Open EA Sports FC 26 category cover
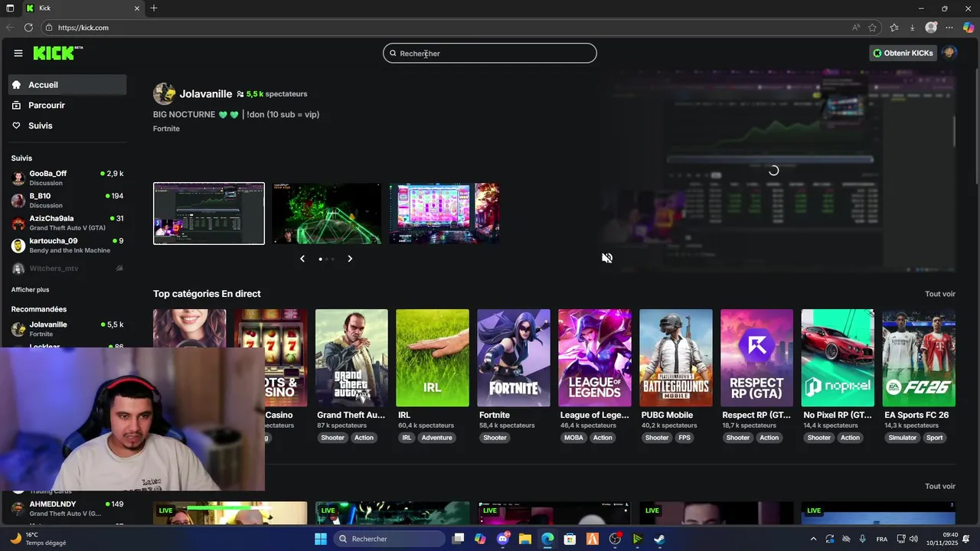Screen dimensions: 980x551 [919, 357]
